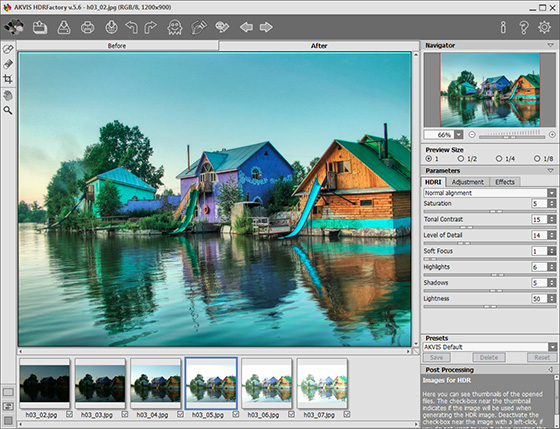The width and height of the screenshot is (560, 429).
Task: Open the Help question mark icon
Action: [524, 27]
